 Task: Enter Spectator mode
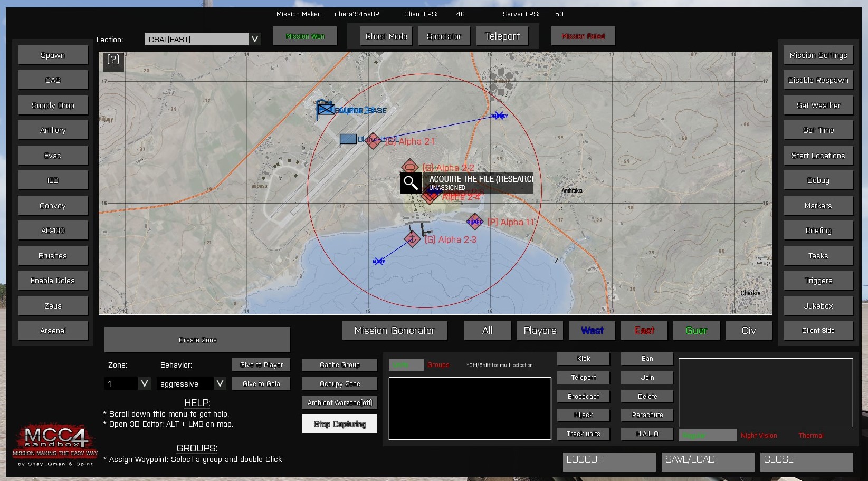[444, 36]
